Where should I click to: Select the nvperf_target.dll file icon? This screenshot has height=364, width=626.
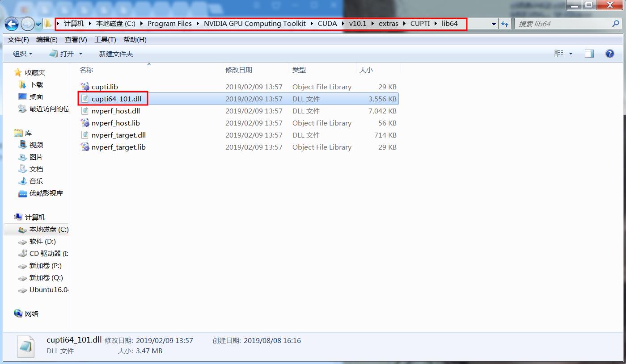tap(85, 135)
